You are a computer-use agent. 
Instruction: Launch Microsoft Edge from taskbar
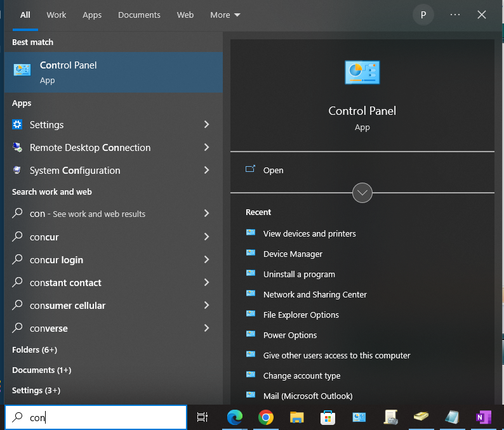(x=235, y=417)
